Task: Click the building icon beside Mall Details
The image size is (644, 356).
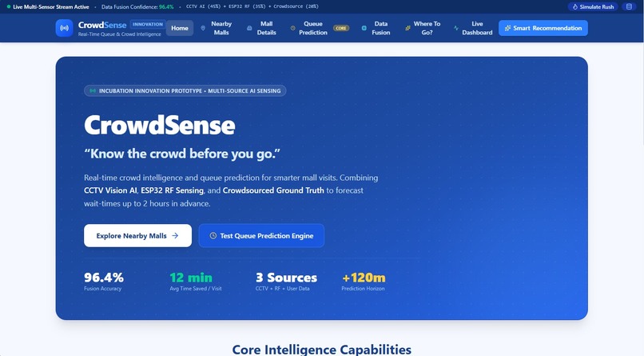Action: click(x=249, y=28)
